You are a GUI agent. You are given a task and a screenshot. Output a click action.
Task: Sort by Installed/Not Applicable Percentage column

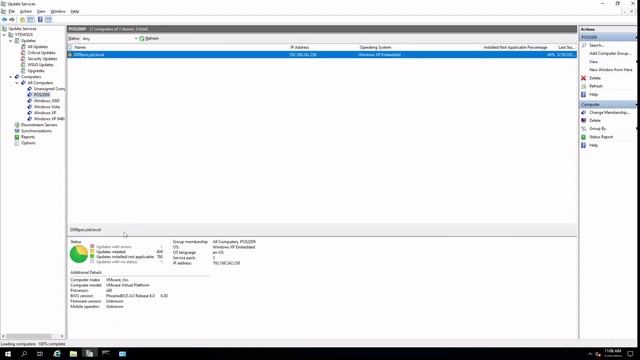tap(515, 47)
